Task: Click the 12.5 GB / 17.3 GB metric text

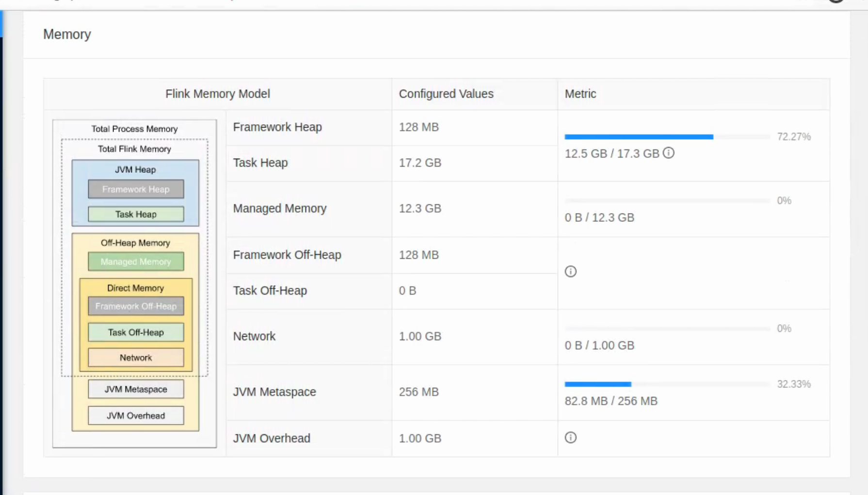Action: (612, 154)
